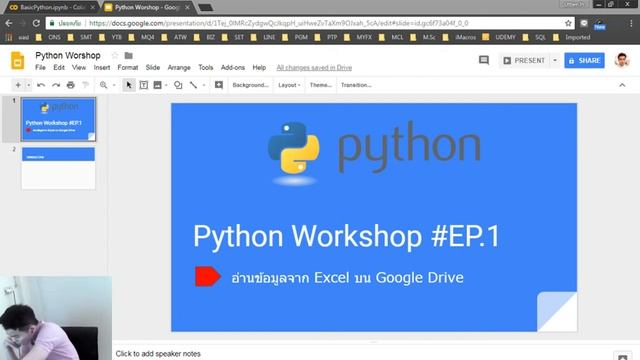This screenshot has width=640, height=360.
Task: Select the python logo image on slide
Action: coord(373,152)
